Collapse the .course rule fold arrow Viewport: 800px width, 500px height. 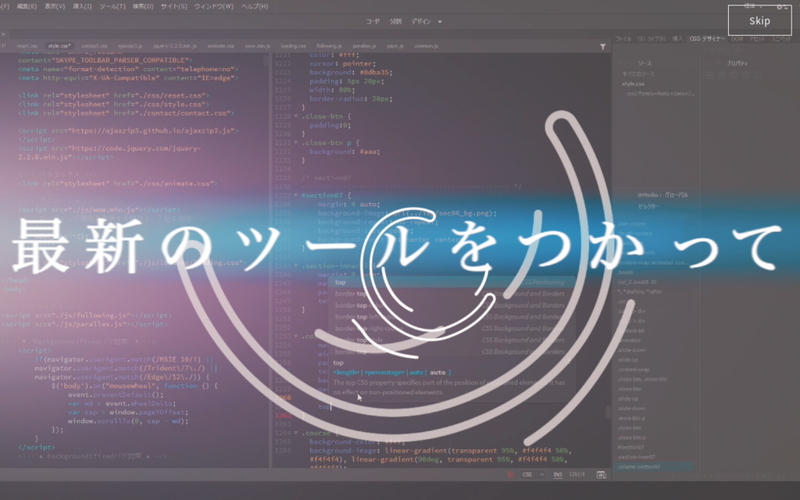click(x=296, y=433)
